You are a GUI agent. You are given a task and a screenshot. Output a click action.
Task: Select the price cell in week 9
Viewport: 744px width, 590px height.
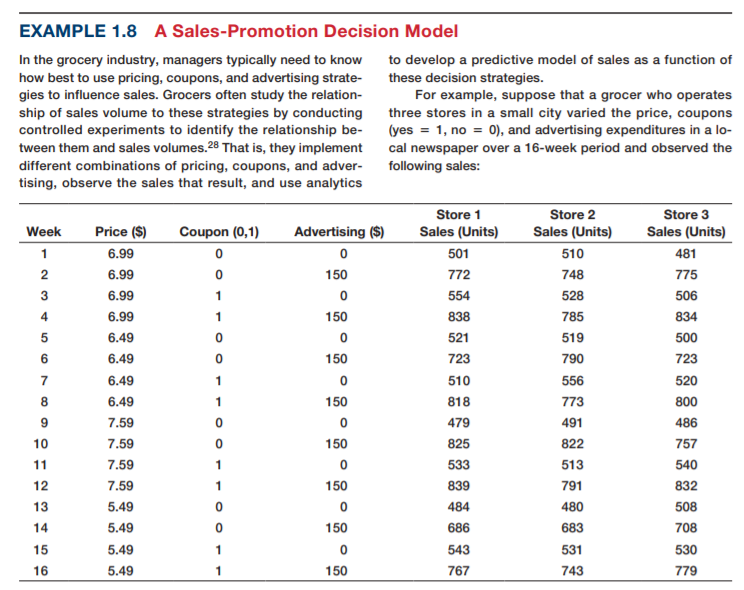[x=120, y=423]
